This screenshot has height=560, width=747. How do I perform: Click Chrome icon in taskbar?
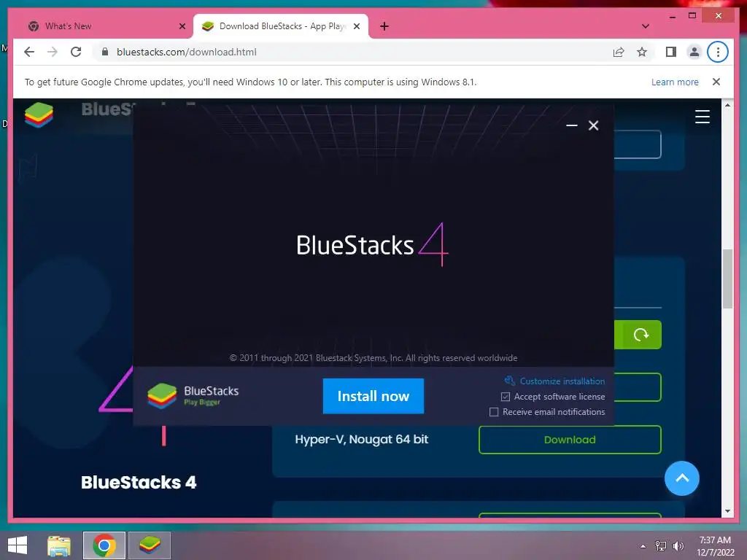(104, 545)
